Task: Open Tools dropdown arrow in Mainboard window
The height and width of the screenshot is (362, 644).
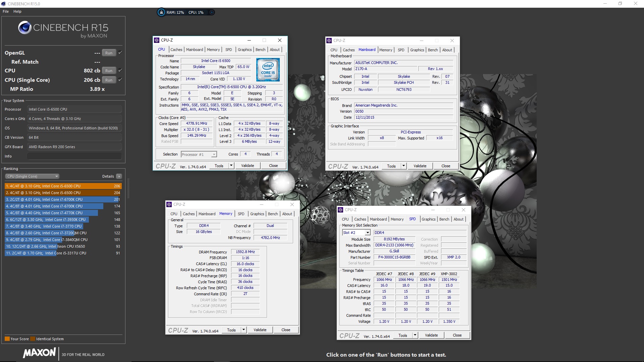Action: click(404, 166)
